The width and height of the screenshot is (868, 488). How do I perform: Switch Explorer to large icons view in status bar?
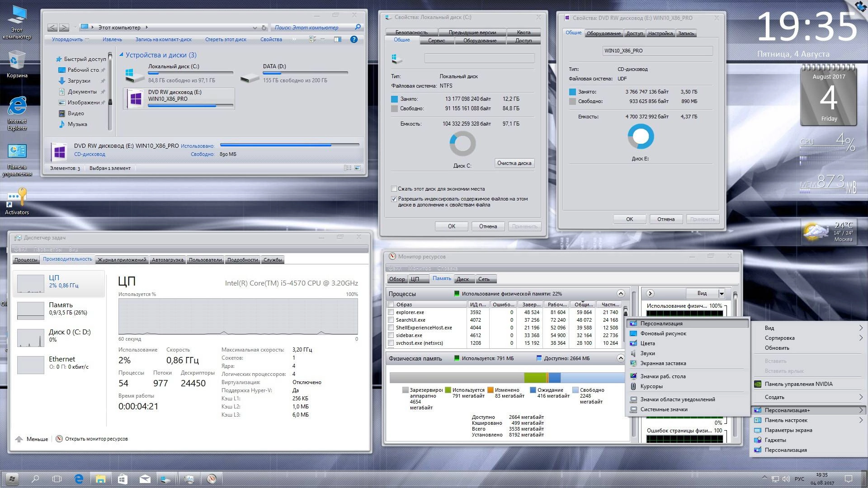click(x=358, y=168)
